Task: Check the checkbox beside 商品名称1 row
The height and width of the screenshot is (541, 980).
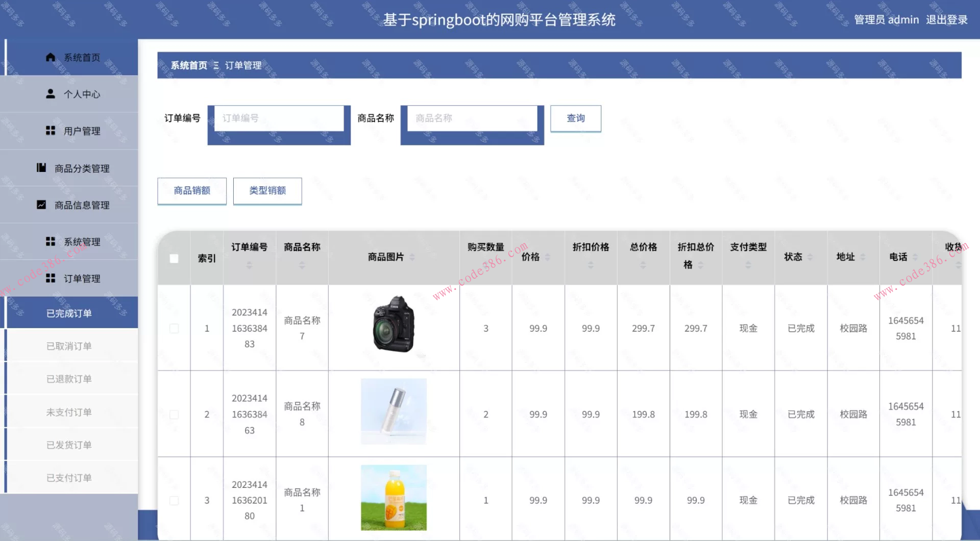Action: (174, 500)
